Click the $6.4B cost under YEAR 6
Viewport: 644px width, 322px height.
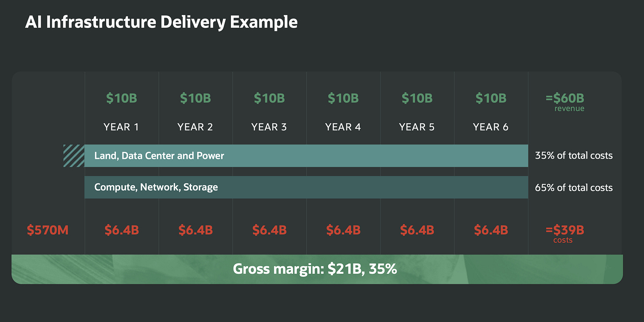pos(491,230)
